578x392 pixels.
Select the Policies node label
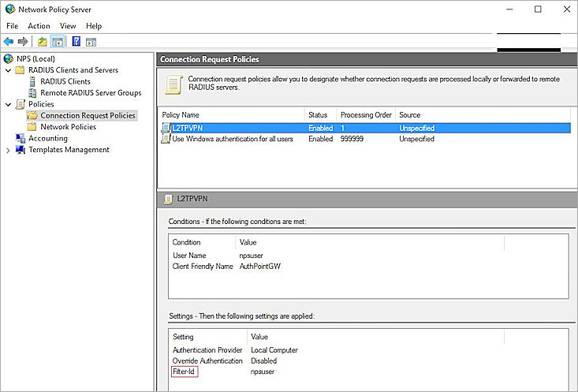coord(41,104)
